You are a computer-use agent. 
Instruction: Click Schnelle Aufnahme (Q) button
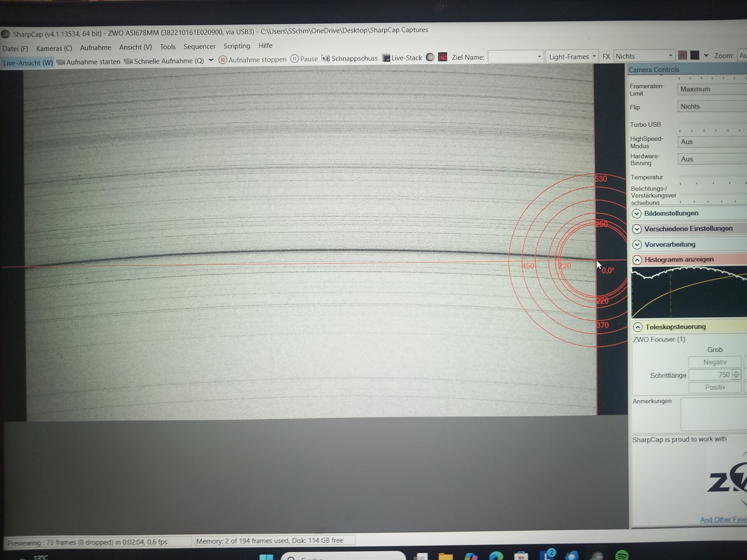pyautogui.click(x=164, y=61)
